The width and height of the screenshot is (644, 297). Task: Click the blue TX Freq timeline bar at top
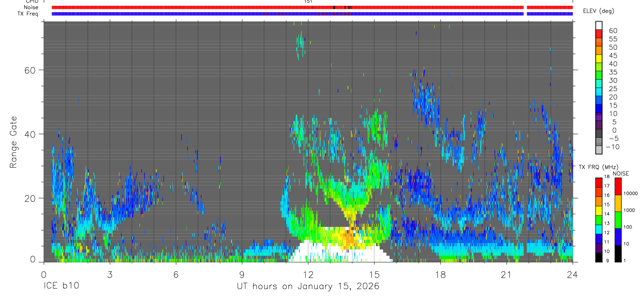click(x=312, y=14)
